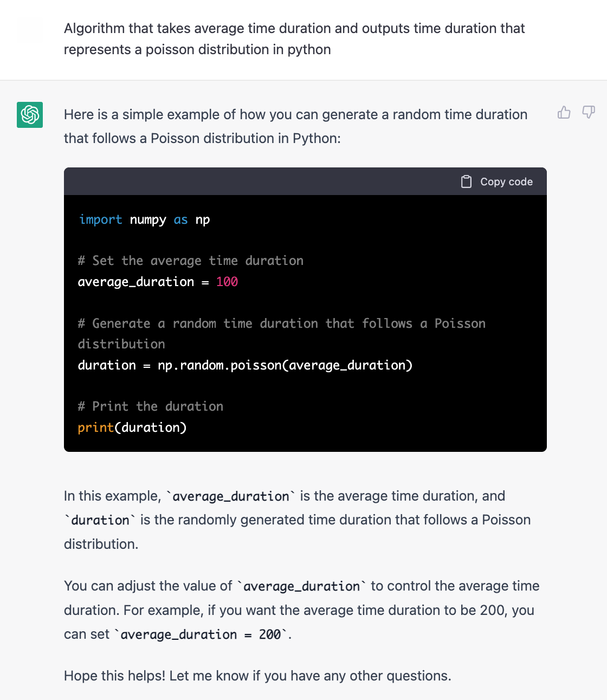This screenshot has height=700, width=607.
Task: Click the "Hope this helps!" closing sentence
Action: (257, 676)
